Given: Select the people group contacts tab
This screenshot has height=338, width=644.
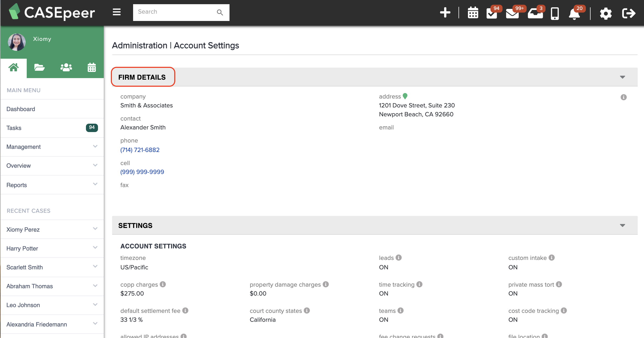Looking at the screenshot, I should (66, 68).
